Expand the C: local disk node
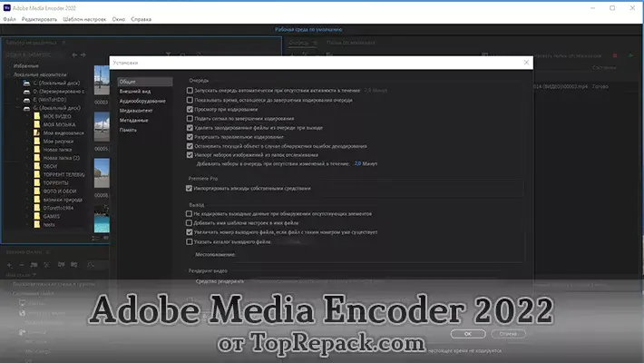This screenshot has width=644, height=363. point(17,83)
